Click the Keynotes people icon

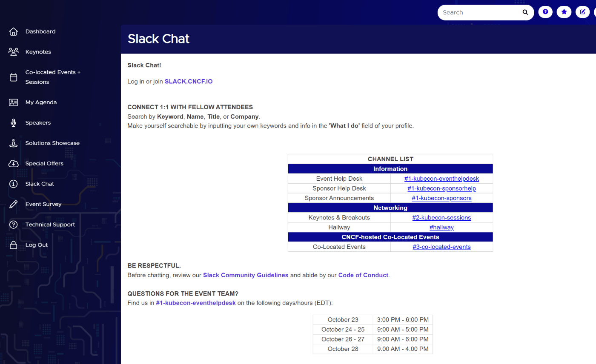[x=14, y=52]
